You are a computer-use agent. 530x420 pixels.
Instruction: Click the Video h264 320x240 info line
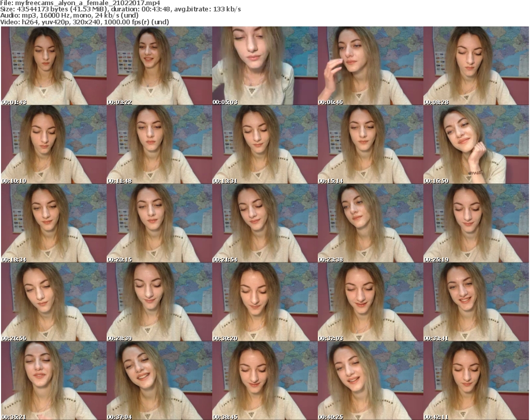(x=84, y=22)
